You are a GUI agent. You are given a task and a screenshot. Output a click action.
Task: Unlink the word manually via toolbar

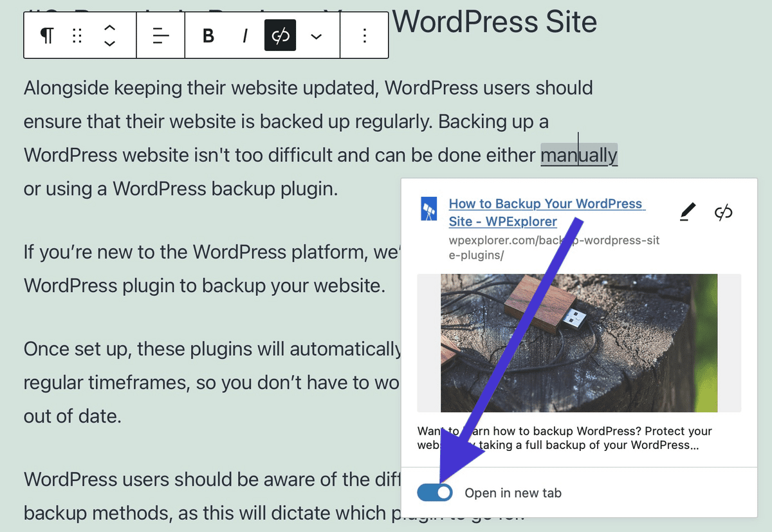(280, 36)
